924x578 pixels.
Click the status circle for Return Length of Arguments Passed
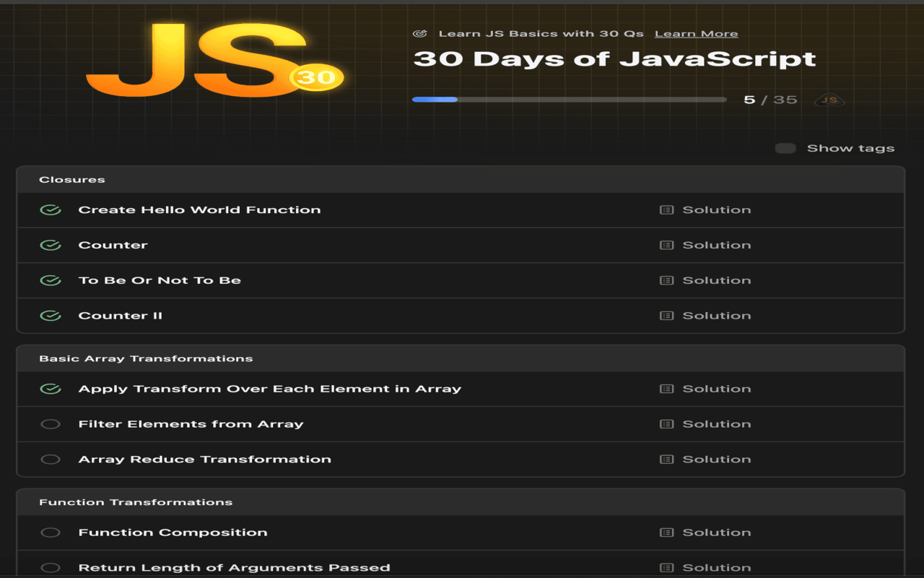pos(51,568)
